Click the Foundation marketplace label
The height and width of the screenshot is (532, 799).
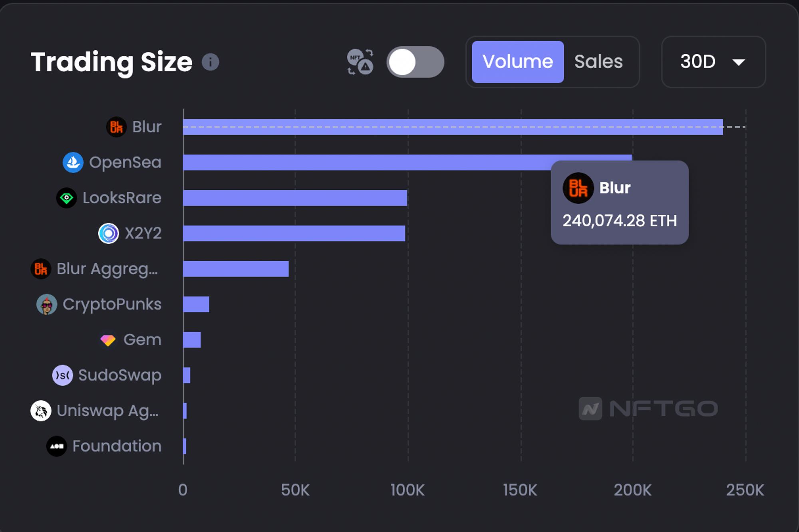point(117,446)
